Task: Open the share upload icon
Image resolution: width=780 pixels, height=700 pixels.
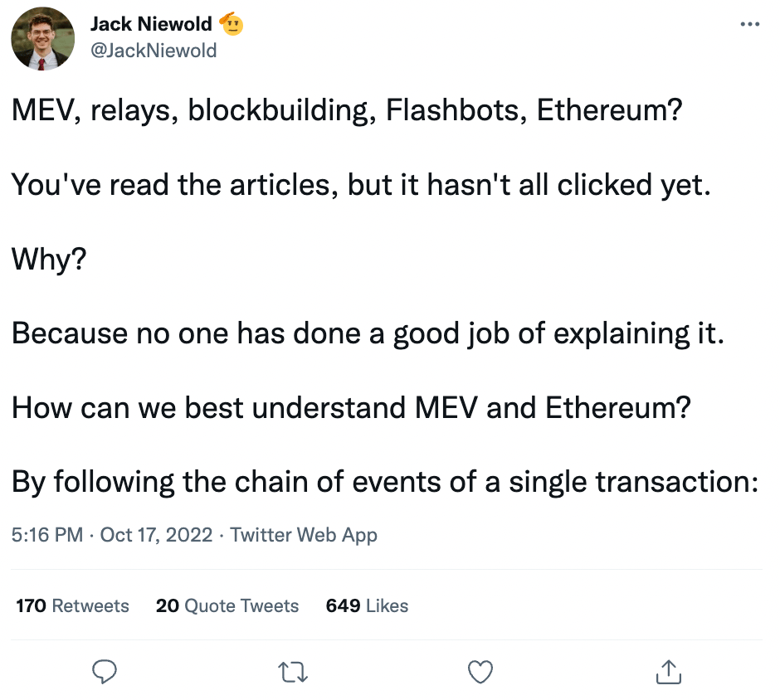Action: click(669, 672)
